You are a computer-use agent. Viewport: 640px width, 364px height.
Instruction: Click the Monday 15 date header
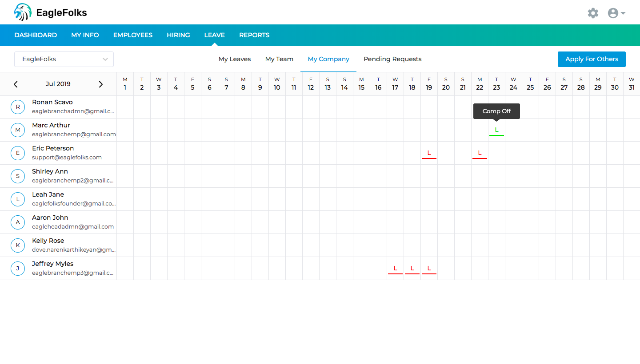[361, 84]
